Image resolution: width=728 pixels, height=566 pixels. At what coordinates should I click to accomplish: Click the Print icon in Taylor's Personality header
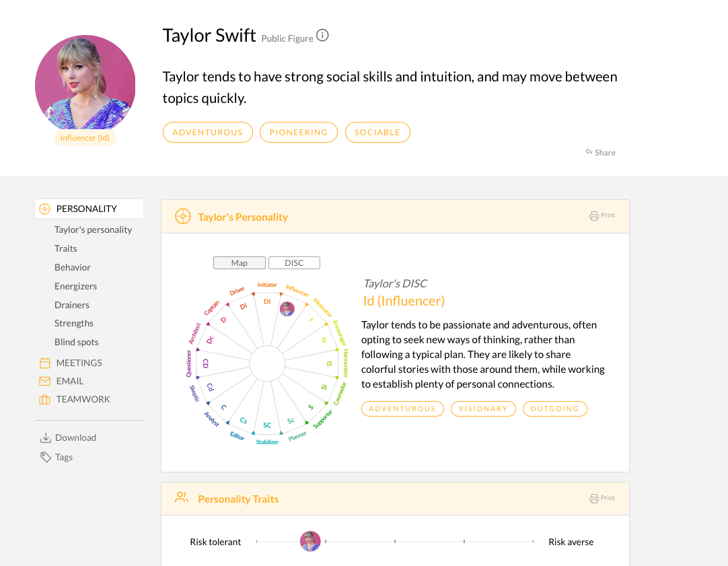click(x=594, y=216)
